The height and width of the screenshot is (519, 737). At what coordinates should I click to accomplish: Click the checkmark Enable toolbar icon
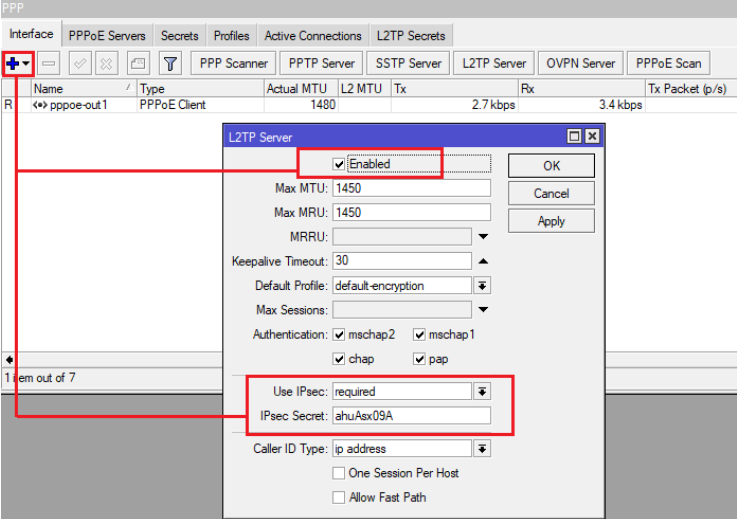pyautogui.click(x=81, y=63)
